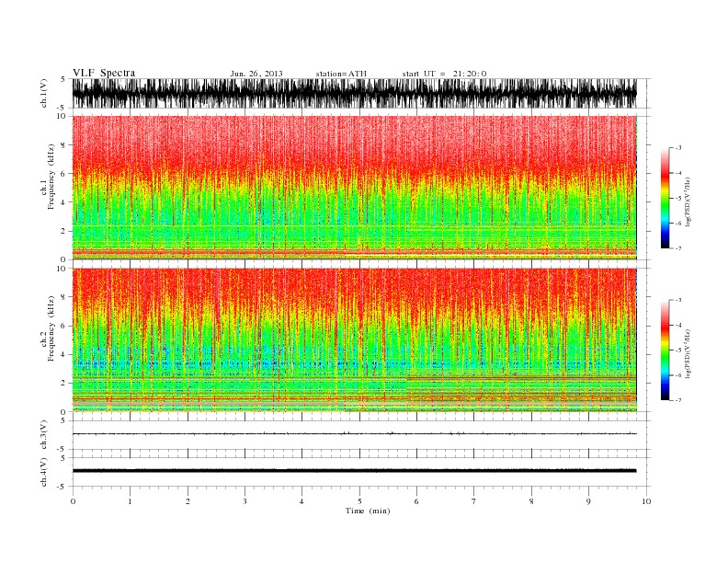Click the "ch.3(V)" axis label
Screen dimensions: 728x563
click(44, 435)
